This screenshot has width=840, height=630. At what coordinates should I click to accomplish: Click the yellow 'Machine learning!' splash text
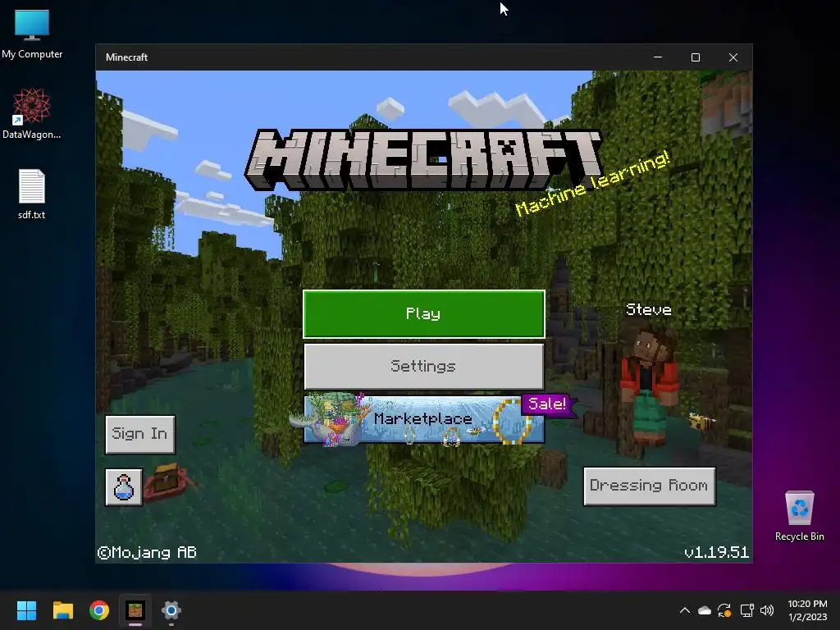click(x=592, y=183)
